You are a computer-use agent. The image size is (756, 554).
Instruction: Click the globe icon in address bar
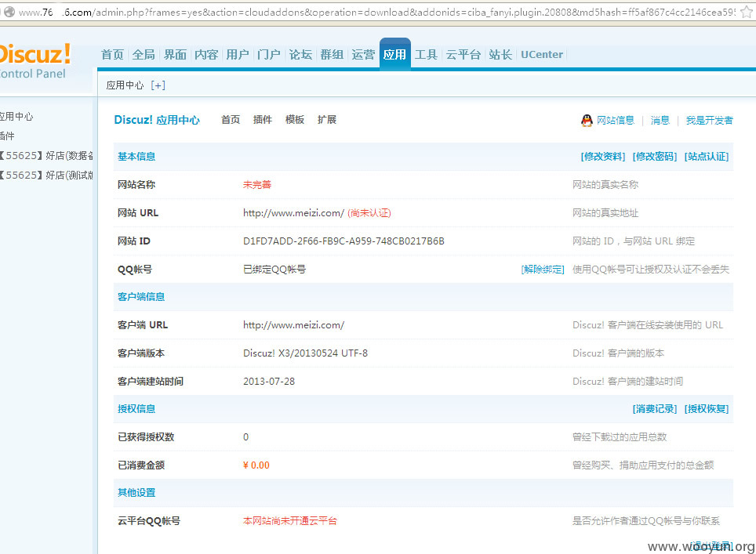[9, 12]
